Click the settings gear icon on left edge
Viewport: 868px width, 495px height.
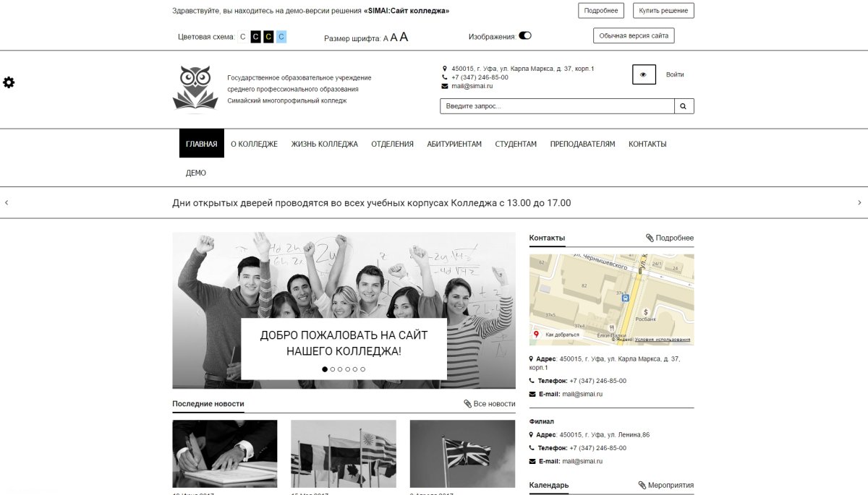(x=9, y=82)
